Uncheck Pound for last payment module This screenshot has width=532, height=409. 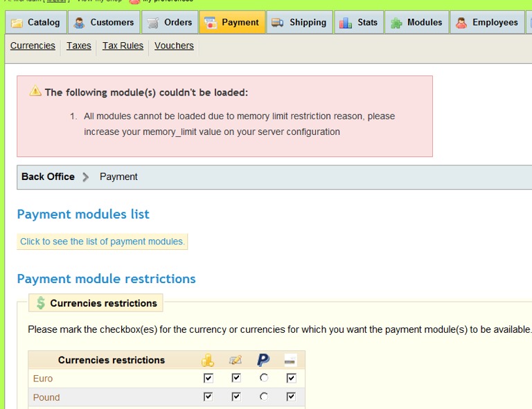click(291, 397)
